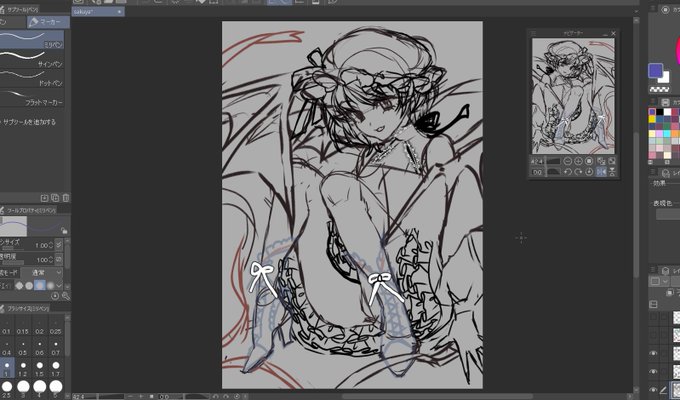This screenshot has height=400, width=680.
Task: Open opacity dynamics settings button
Action: (x=59, y=260)
